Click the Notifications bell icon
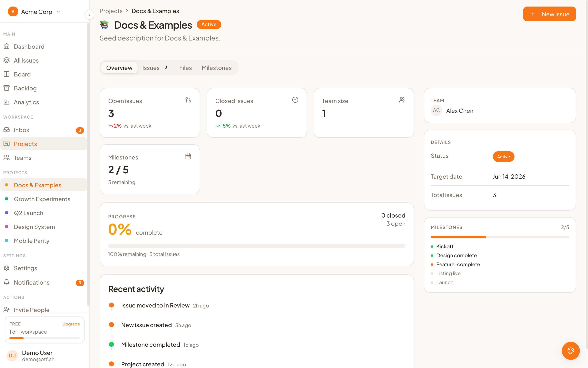 coord(7,282)
